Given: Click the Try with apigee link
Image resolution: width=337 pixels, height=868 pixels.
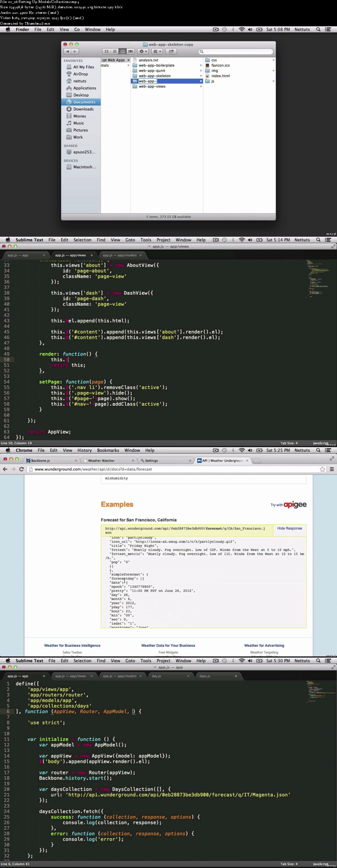Looking at the screenshot, I should [x=288, y=504].
